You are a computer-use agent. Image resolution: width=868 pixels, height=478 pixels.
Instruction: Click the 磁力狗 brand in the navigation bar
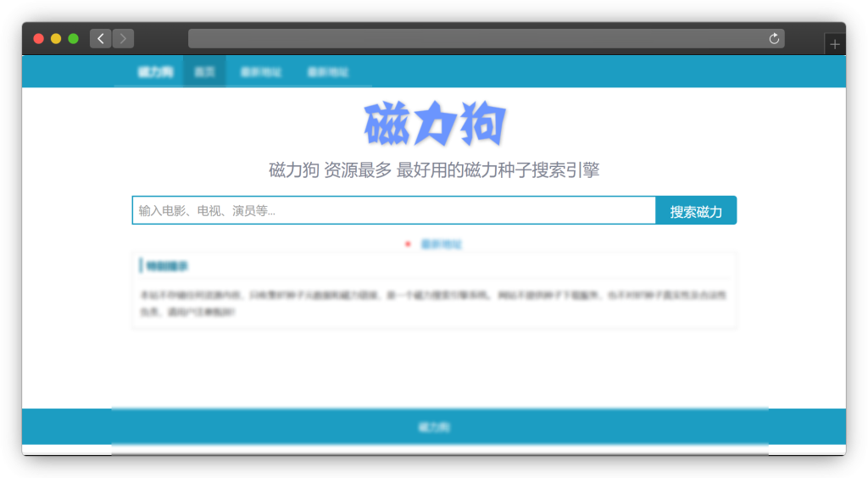[x=156, y=72]
